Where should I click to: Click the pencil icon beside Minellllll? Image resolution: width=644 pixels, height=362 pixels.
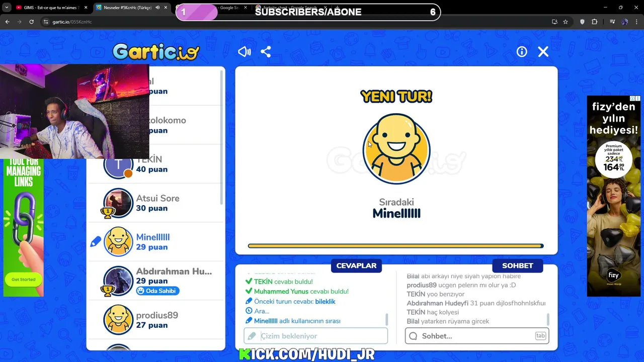click(96, 242)
